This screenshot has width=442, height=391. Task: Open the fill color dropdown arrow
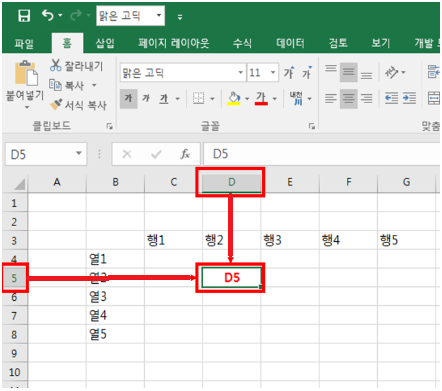click(247, 99)
